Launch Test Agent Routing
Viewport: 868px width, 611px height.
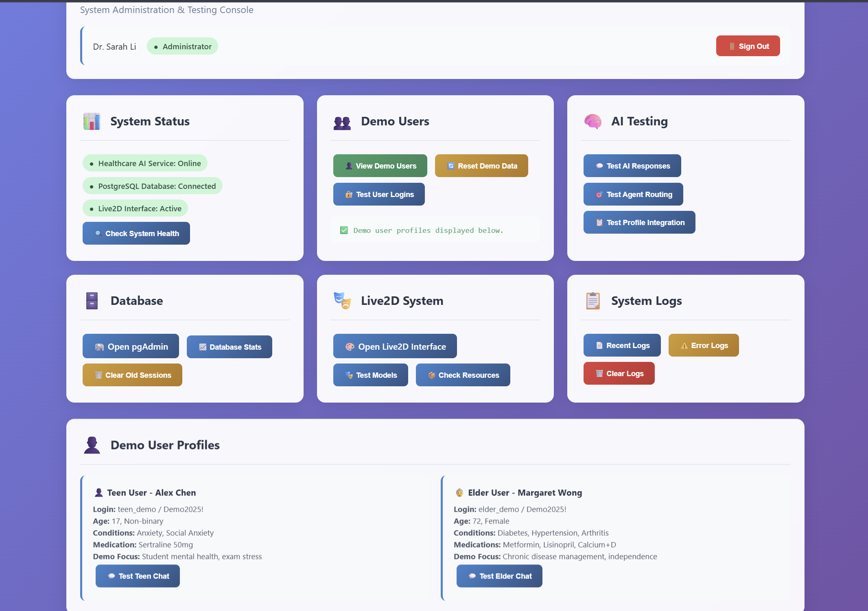pos(633,194)
